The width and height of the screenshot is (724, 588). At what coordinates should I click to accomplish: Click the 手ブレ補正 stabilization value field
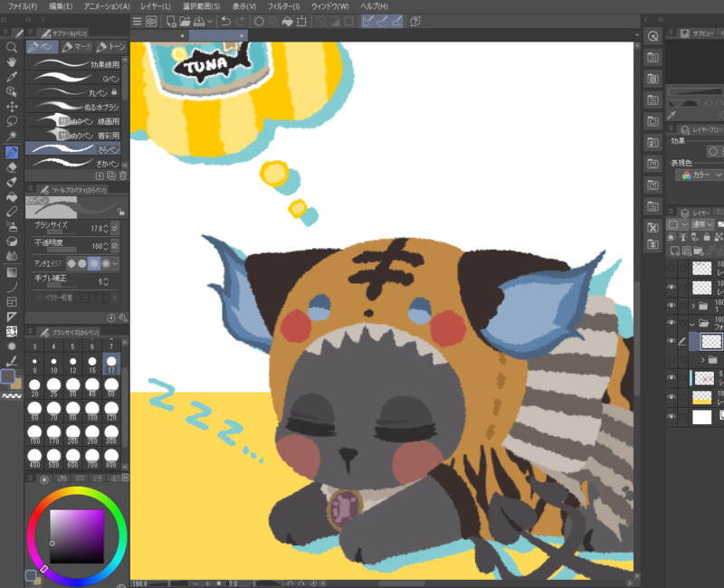[100, 280]
